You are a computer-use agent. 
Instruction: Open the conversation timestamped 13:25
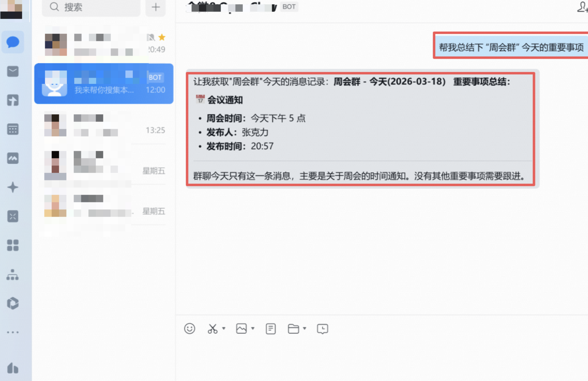tap(104, 124)
